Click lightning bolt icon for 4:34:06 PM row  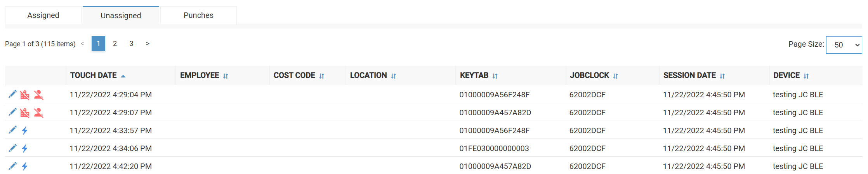(x=25, y=148)
